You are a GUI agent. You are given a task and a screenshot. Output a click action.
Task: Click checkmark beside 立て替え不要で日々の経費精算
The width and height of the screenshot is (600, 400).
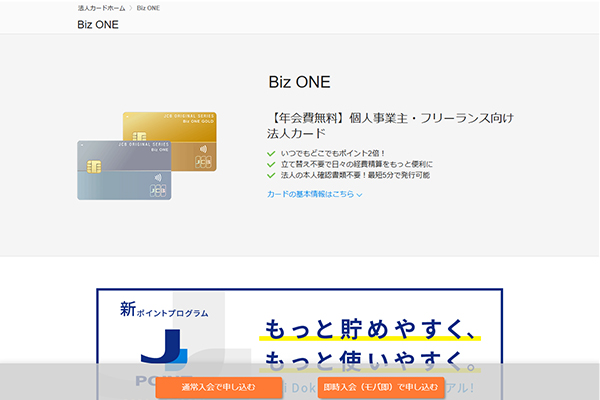pyautogui.click(x=271, y=165)
